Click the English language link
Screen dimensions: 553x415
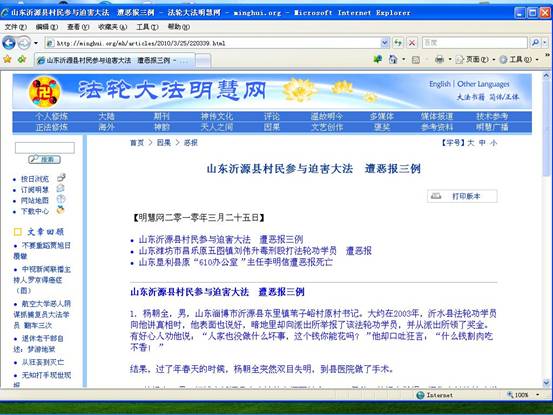coord(439,84)
